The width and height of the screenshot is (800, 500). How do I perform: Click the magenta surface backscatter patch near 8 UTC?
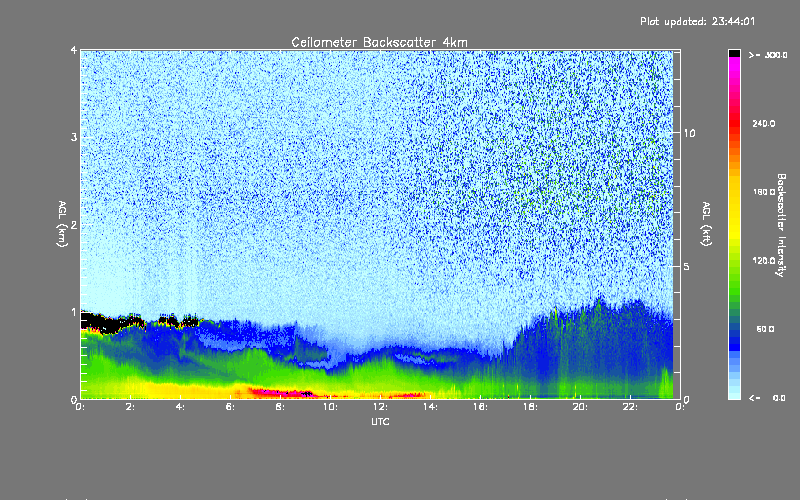point(281,393)
